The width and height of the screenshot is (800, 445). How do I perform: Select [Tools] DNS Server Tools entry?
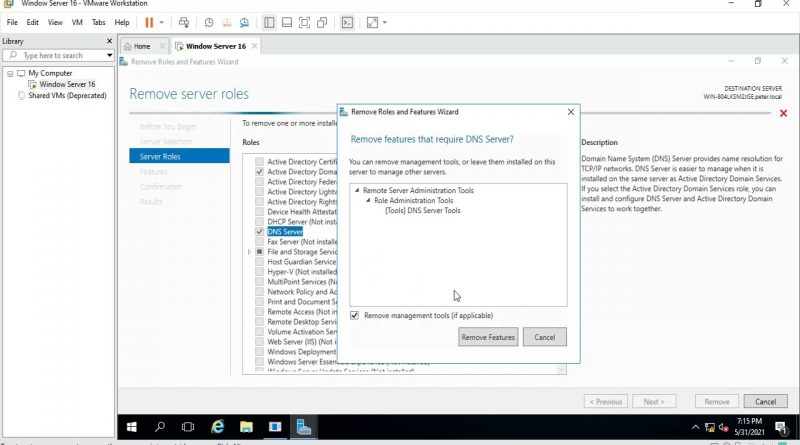click(x=422, y=210)
